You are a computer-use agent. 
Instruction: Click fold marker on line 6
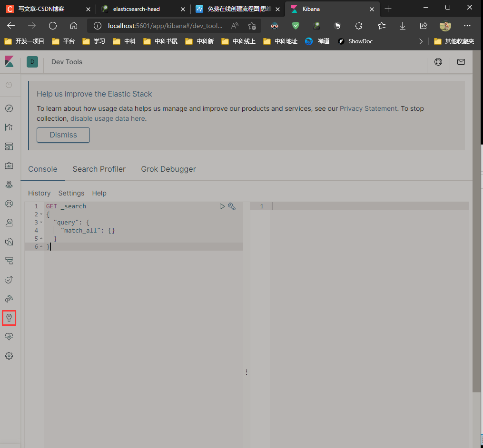[41, 247]
